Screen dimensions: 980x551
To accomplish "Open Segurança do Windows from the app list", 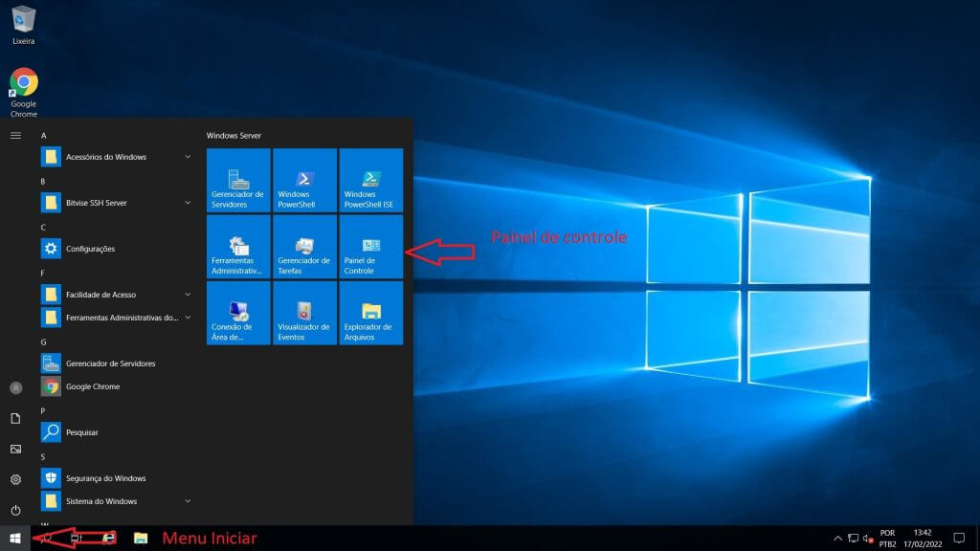I will tap(117, 478).
